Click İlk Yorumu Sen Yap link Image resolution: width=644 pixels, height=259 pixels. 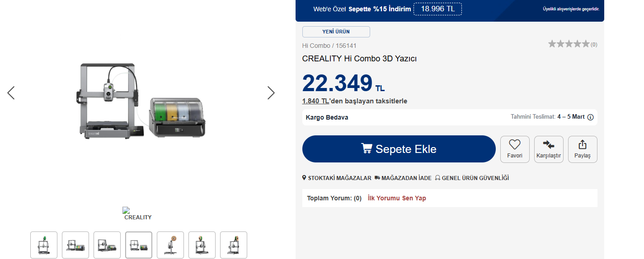pos(397,198)
